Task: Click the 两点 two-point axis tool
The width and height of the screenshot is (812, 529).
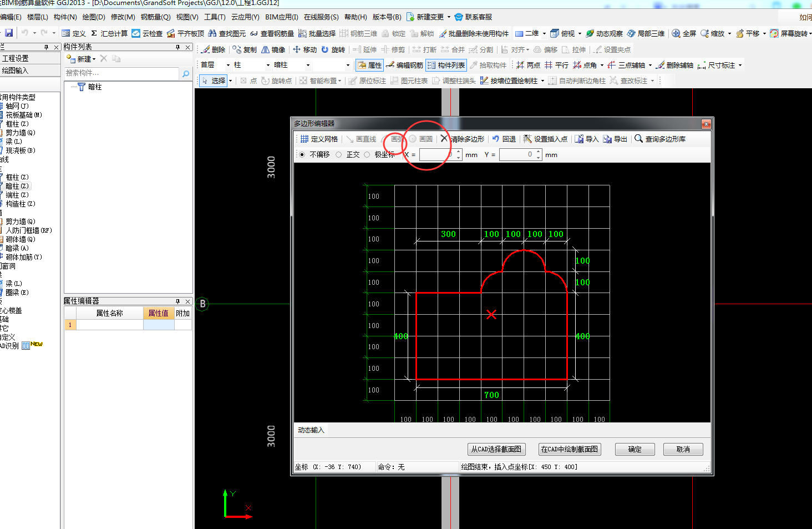Action: click(x=528, y=65)
